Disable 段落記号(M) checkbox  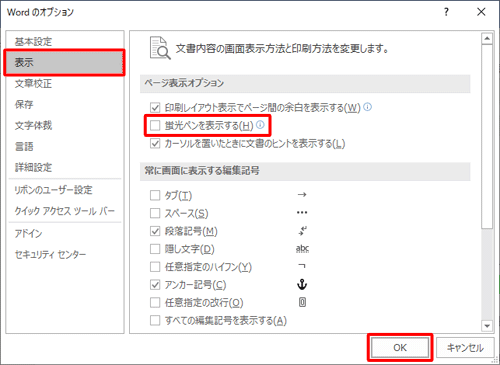(155, 231)
